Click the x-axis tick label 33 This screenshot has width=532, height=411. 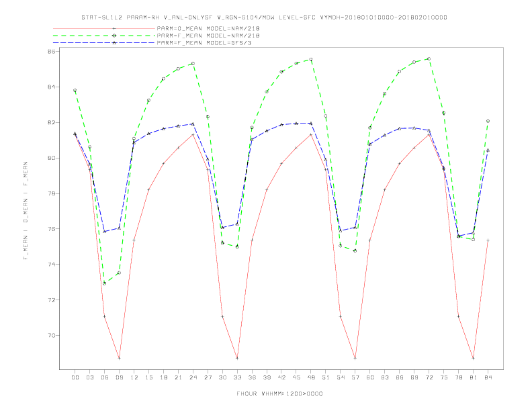237,377
